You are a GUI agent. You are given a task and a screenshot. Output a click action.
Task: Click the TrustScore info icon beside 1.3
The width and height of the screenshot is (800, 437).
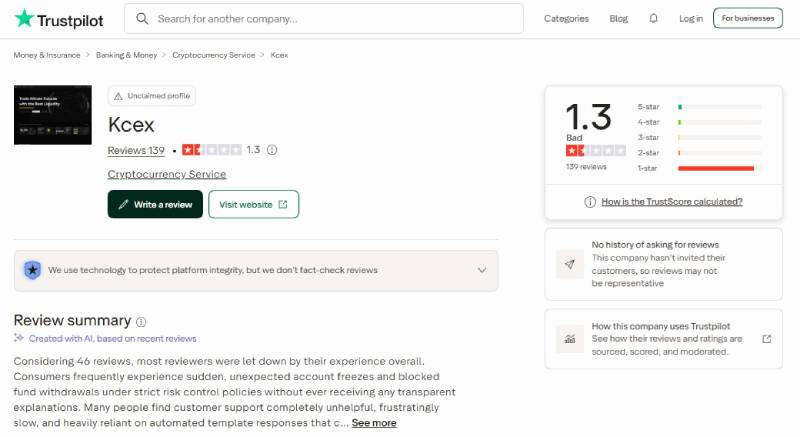point(272,150)
